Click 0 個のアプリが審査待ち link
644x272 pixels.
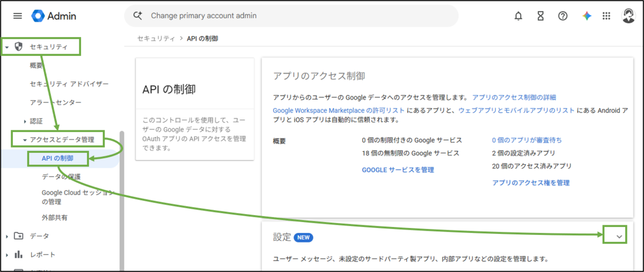(527, 140)
